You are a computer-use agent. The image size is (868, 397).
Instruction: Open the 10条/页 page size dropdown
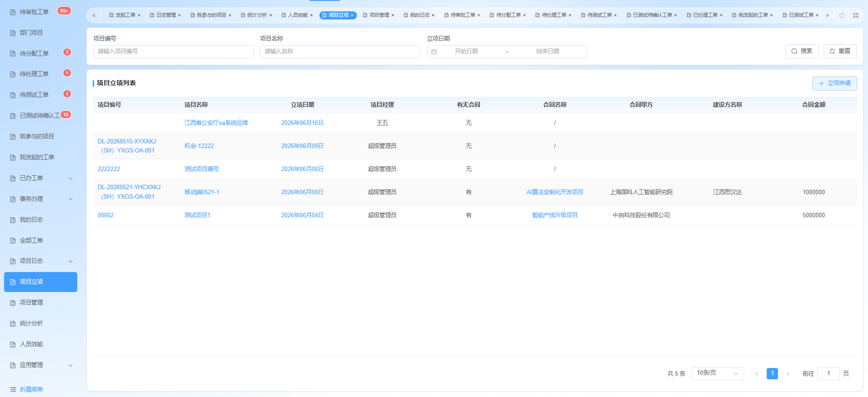point(717,373)
